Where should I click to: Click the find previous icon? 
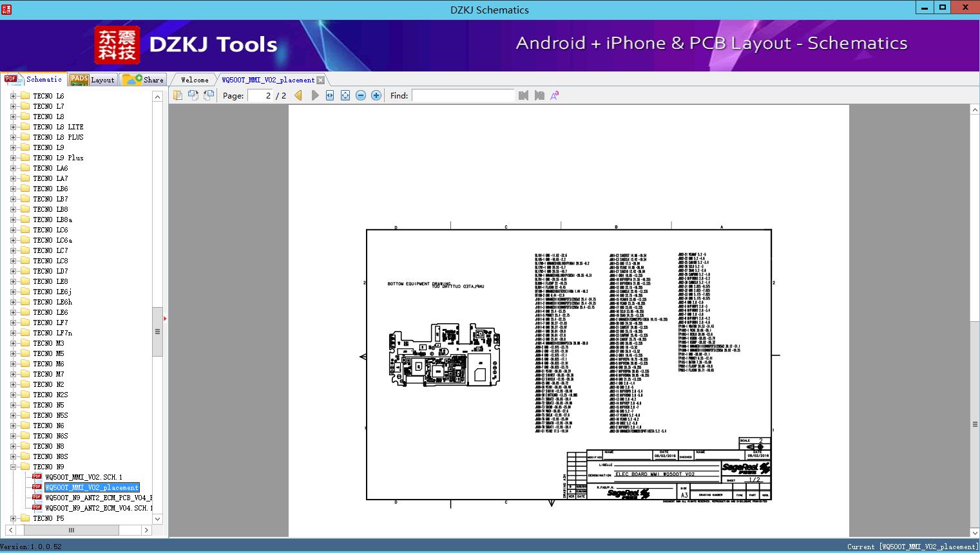point(523,95)
